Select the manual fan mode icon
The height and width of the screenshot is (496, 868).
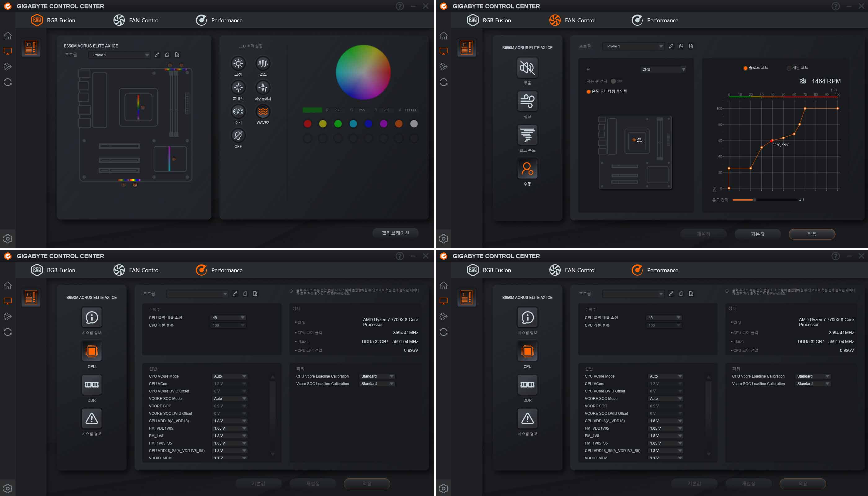(x=527, y=169)
